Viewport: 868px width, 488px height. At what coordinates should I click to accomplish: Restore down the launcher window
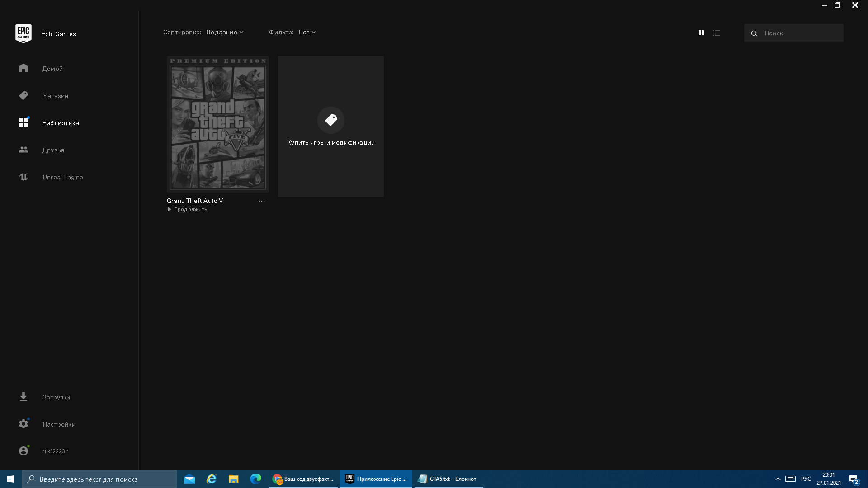[x=837, y=5]
